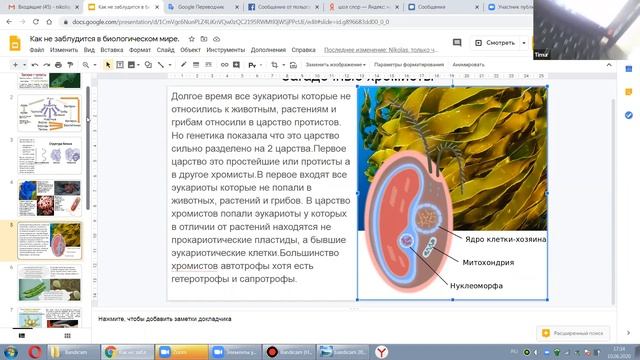Screen dimensions: 640x360
Task: Open the Edit (Изменить) menu
Action: pyautogui.click(x=64, y=50)
